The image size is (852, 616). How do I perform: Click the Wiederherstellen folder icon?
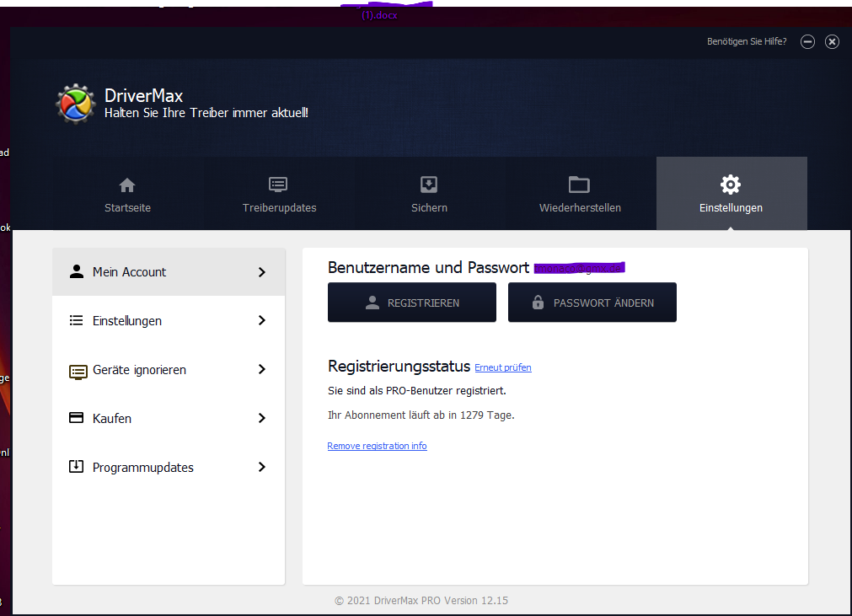(x=579, y=185)
